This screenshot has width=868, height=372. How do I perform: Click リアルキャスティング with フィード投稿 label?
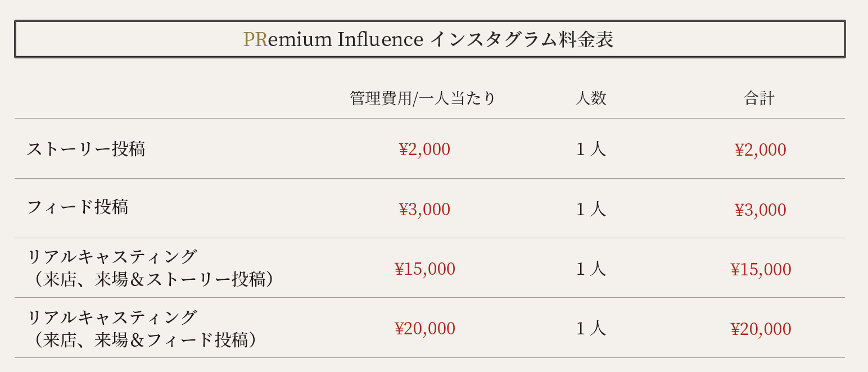point(143,328)
